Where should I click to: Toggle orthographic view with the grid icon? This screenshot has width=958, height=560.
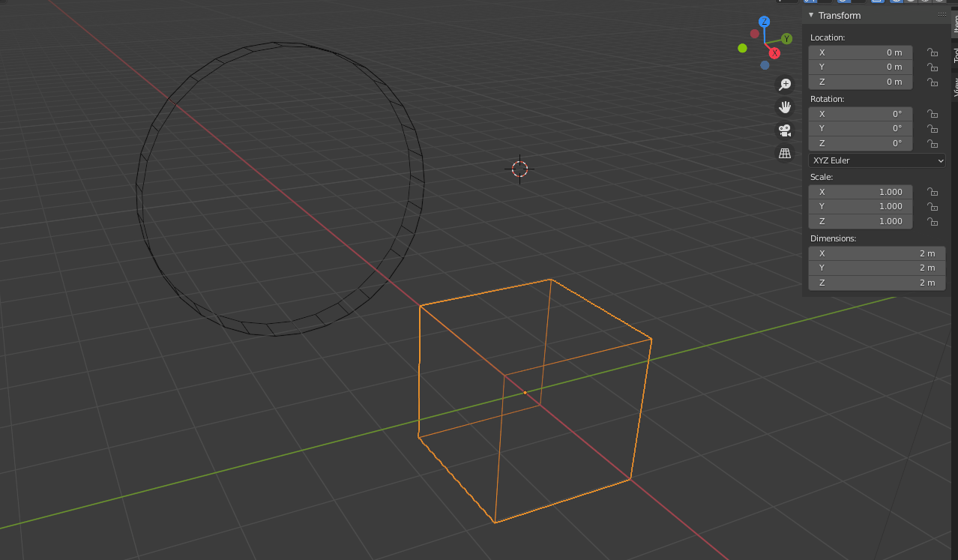(x=784, y=153)
